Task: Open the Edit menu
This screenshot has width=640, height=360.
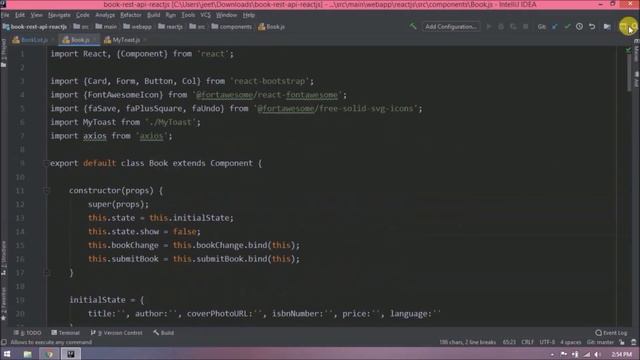Action: click(x=20, y=15)
